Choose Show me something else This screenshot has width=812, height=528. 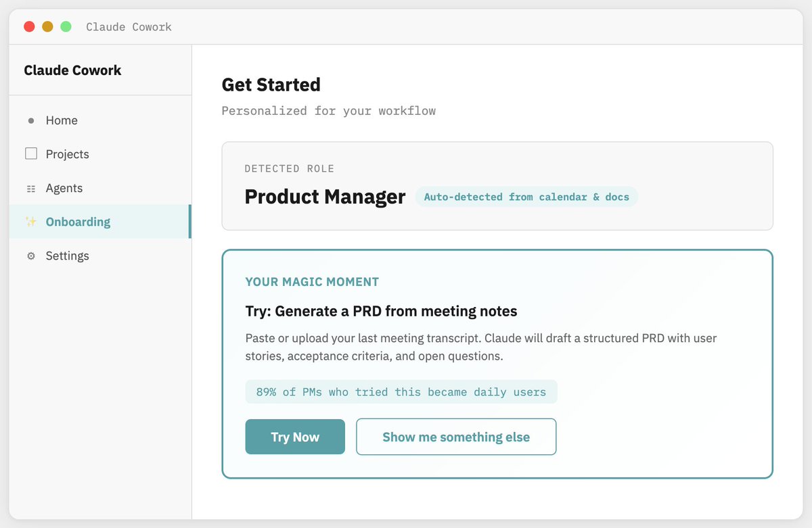click(x=456, y=437)
